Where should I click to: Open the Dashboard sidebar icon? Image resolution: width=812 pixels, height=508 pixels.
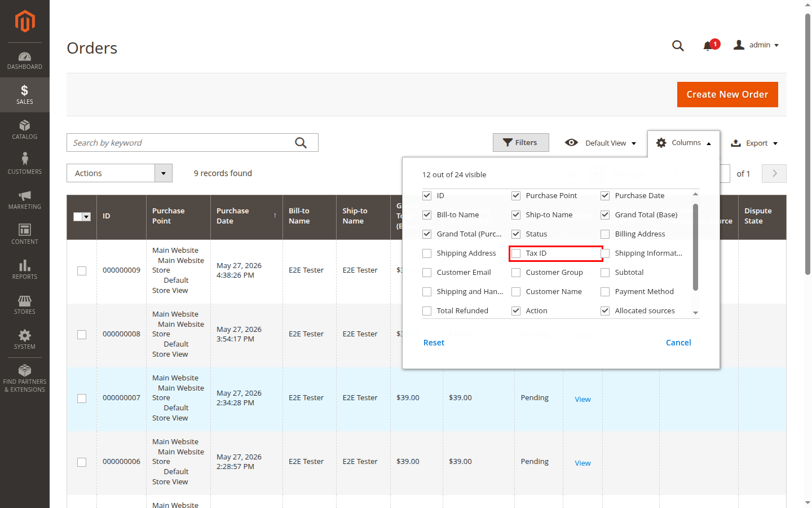pos(25,60)
